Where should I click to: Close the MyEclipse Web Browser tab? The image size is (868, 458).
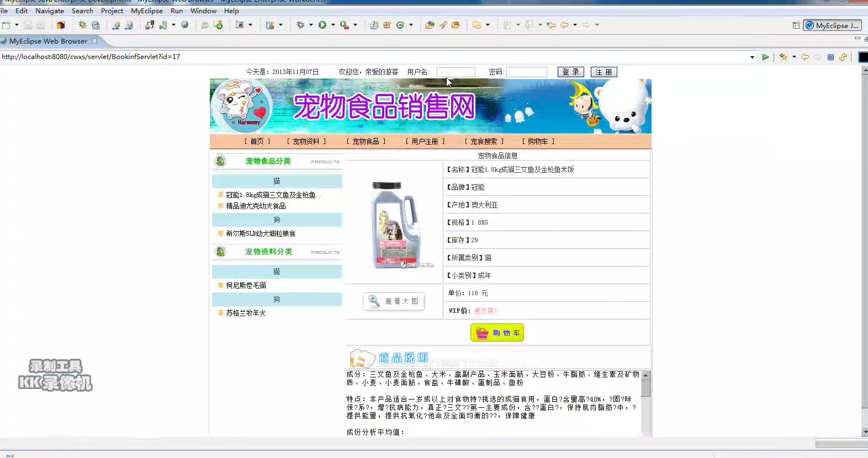94,41
